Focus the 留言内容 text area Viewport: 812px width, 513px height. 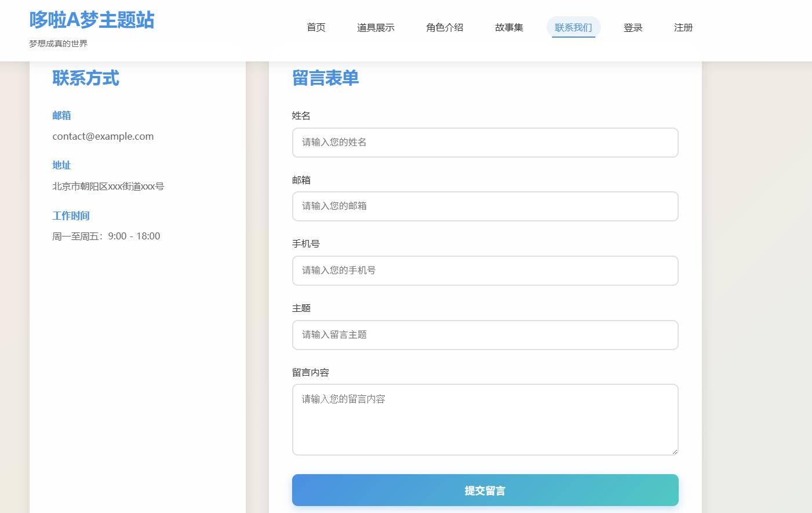[485, 419]
